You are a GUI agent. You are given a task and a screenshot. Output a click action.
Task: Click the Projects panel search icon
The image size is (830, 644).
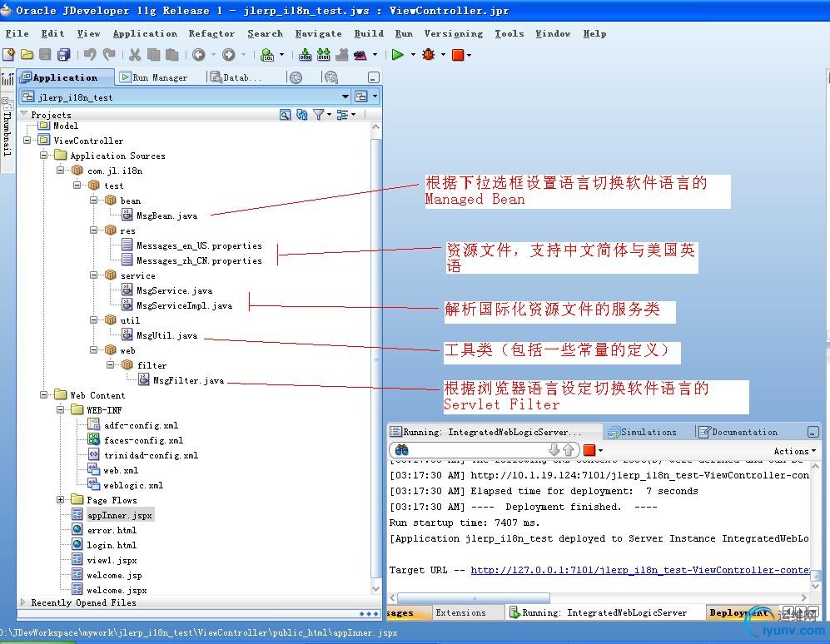[285, 115]
